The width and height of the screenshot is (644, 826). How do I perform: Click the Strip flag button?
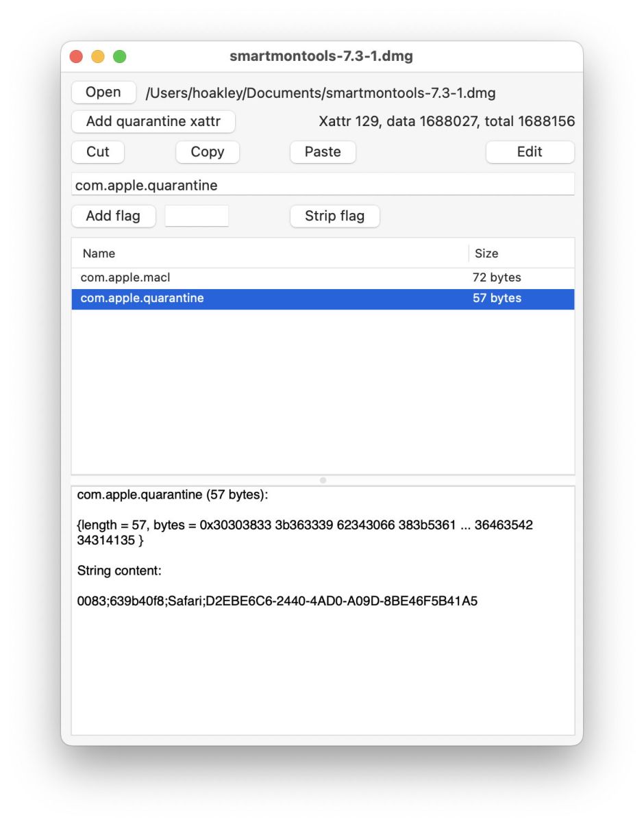(x=334, y=216)
